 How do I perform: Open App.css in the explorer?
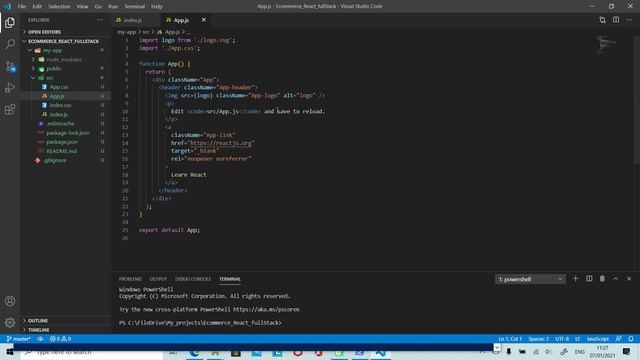59,87
